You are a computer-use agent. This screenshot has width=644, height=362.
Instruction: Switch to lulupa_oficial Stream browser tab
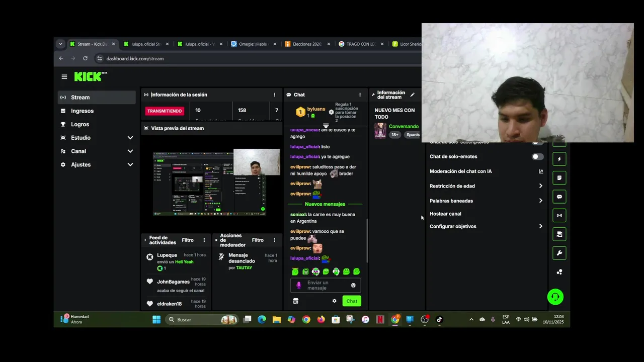tap(146, 44)
